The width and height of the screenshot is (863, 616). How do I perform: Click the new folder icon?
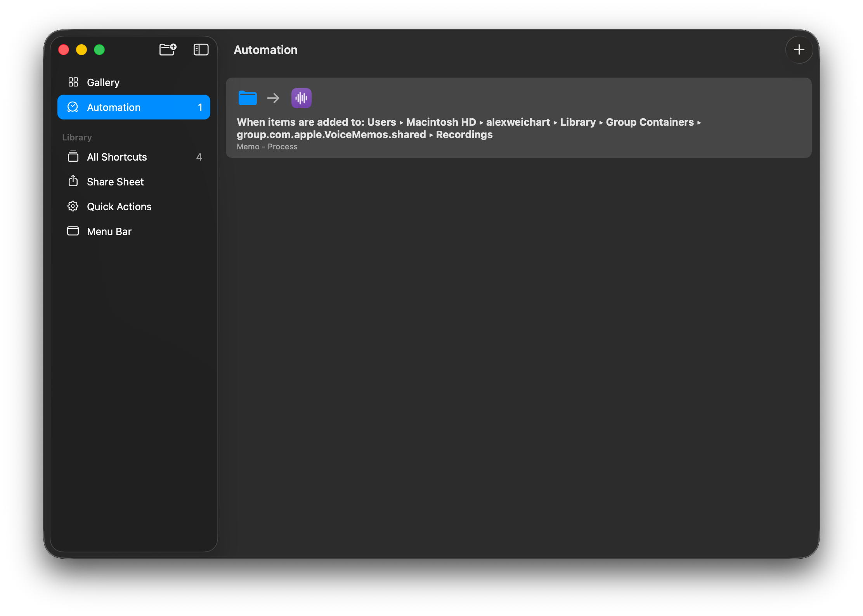coord(168,50)
